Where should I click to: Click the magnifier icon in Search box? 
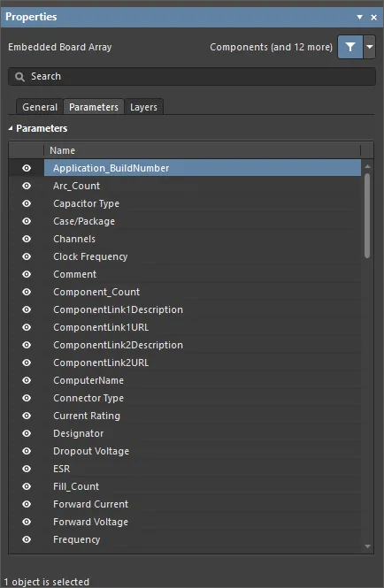19,77
